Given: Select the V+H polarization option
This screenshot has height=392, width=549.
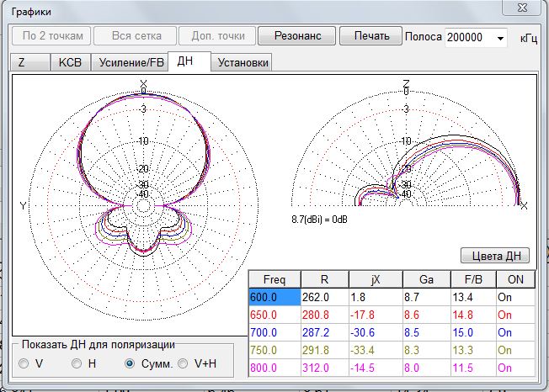Looking at the screenshot, I should click(183, 363).
